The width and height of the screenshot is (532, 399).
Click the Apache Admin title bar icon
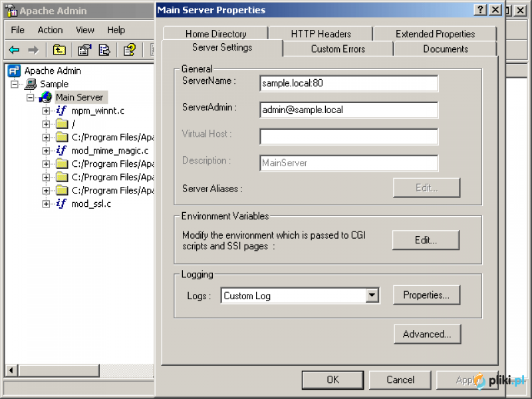click(11, 11)
